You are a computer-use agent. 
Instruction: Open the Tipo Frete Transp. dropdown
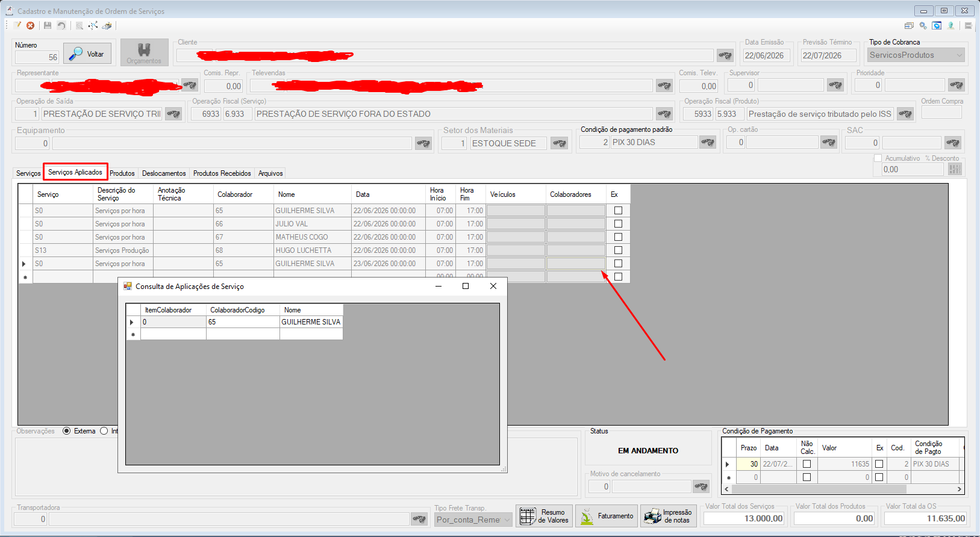pos(473,520)
